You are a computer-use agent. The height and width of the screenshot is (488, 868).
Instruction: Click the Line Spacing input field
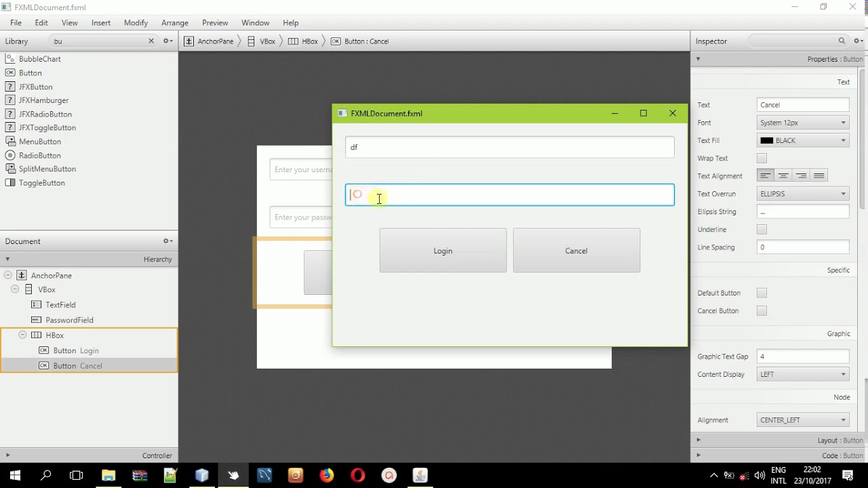[803, 247]
